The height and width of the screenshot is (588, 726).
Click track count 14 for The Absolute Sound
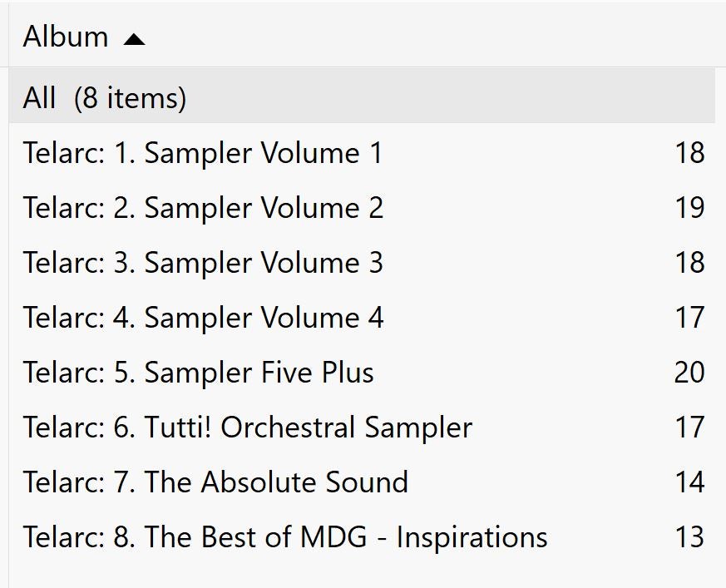pyautogui.click(x=689, y=482)
